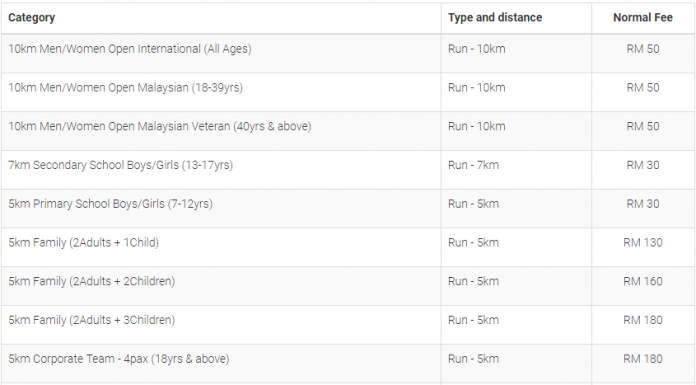The width and height of the screenshot is (696, 385).
Task: Click Run - 5km for Primary School row
Action: point(473,204)
